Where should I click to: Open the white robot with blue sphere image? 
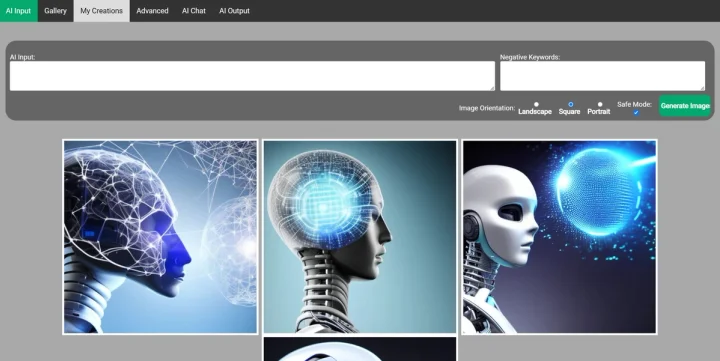click(559, 237)
